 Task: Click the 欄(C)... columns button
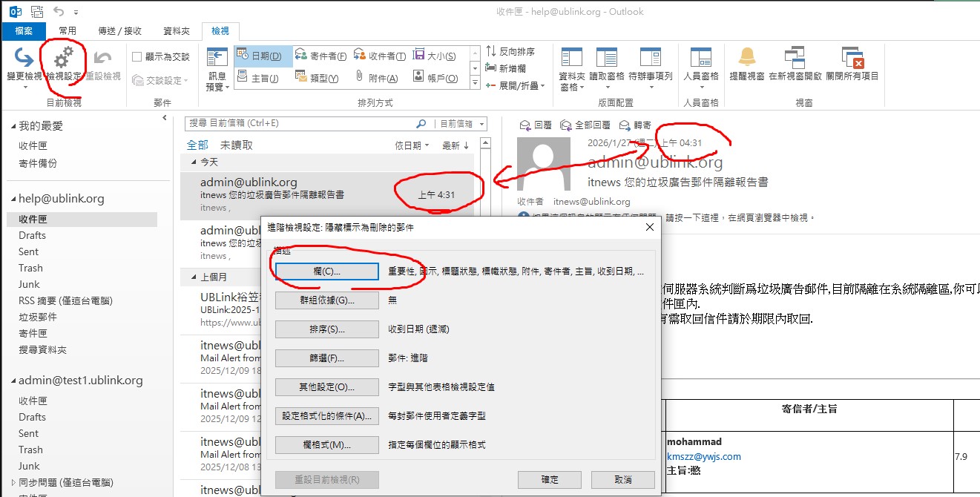click(x=326, y=271)
